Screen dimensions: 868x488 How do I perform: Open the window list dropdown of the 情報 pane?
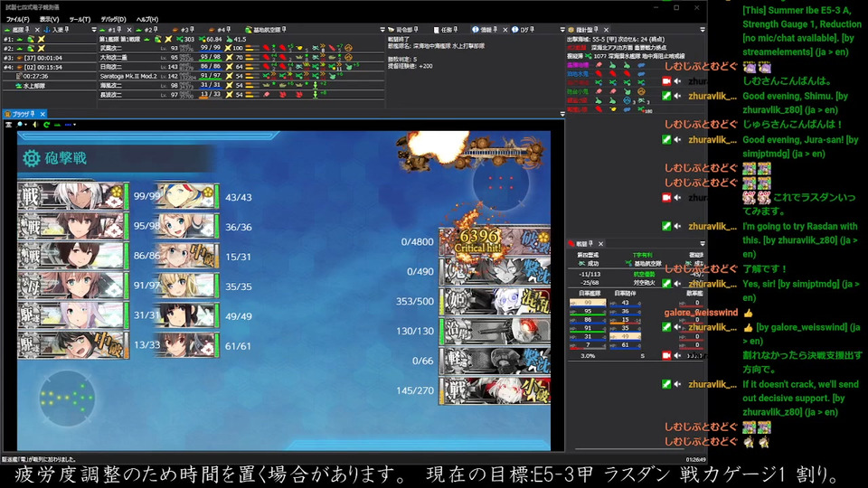click(x=562, y=30)
